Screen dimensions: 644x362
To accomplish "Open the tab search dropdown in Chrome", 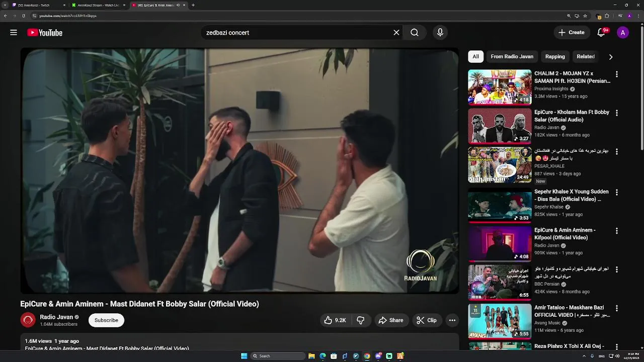I will 6,5.
